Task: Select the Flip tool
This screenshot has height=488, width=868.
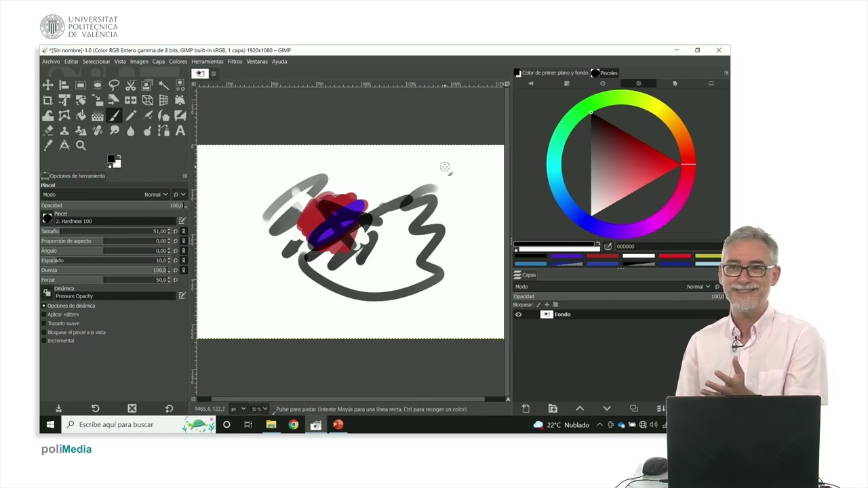Action: click(x=131, y=100)
